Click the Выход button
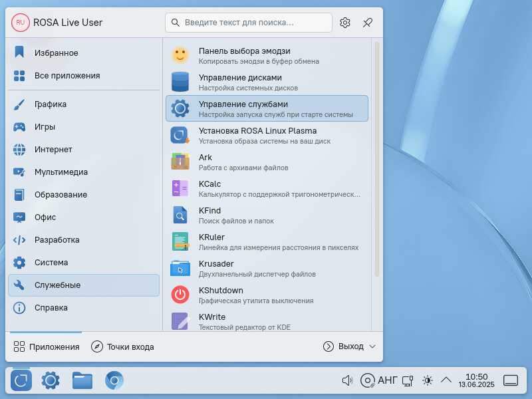This screenshot has width=532, height=399. pyautogui.click(x=343, y=346)
